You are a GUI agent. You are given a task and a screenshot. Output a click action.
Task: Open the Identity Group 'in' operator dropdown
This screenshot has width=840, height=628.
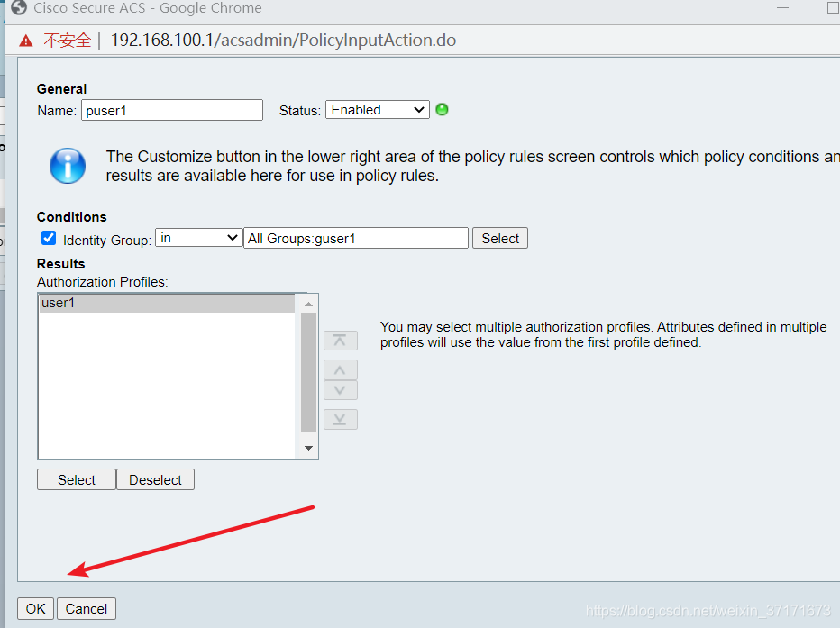199,238
